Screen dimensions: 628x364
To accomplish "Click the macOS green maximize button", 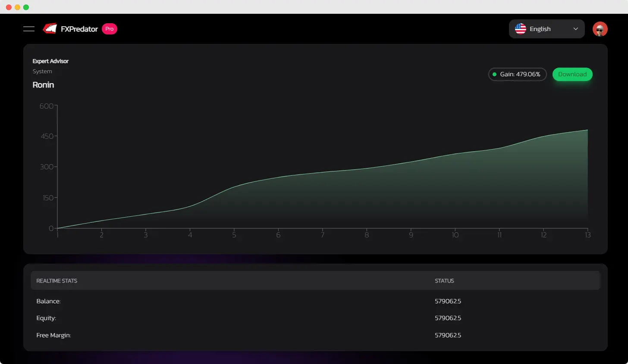I will point(26,7).
